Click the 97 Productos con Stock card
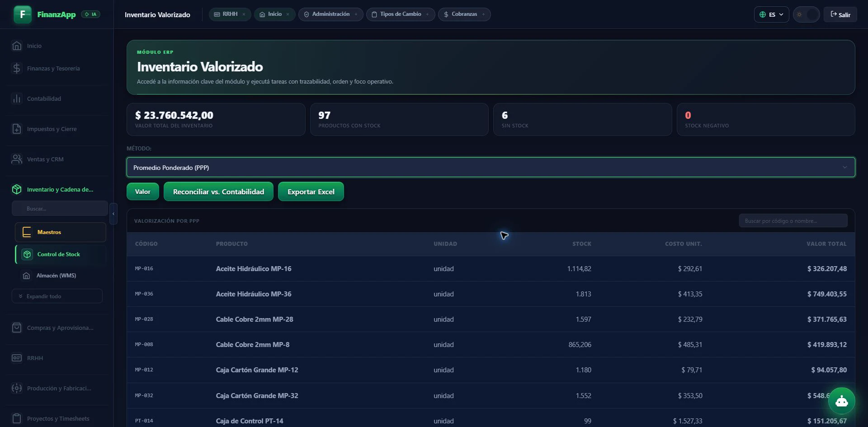The height and width of the screenshot is (427, 868). (x=399, y=119)
